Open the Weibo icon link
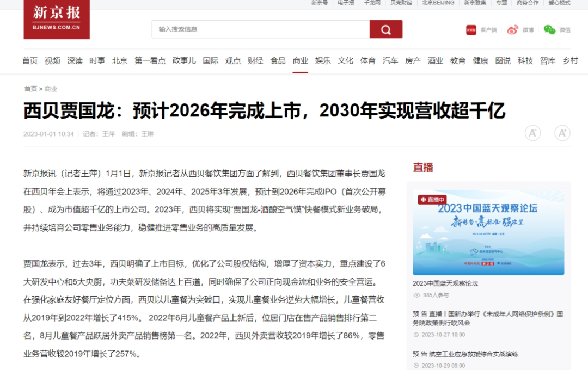 pos(513,30)
